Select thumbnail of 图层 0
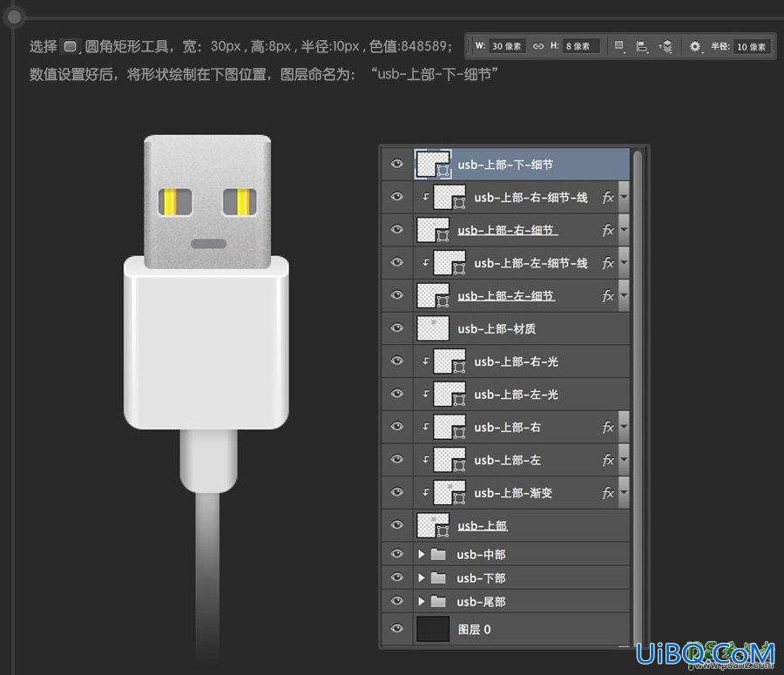Screen dimensions: 784x675 (433, 629)
